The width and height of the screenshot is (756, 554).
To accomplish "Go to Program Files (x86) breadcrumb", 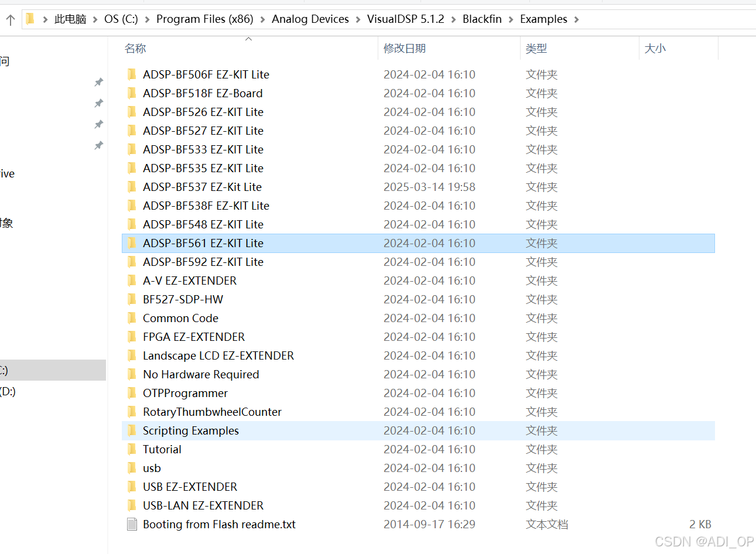I will coord(205,19).
